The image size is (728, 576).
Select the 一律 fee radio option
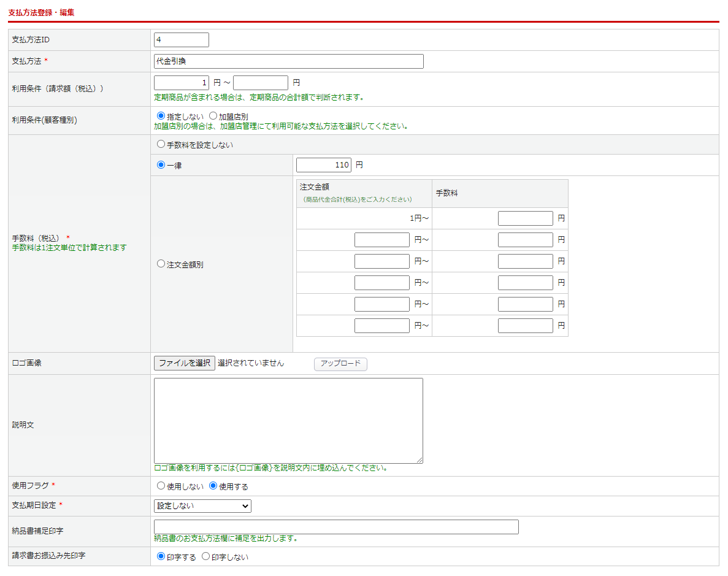tap(161, 165)
